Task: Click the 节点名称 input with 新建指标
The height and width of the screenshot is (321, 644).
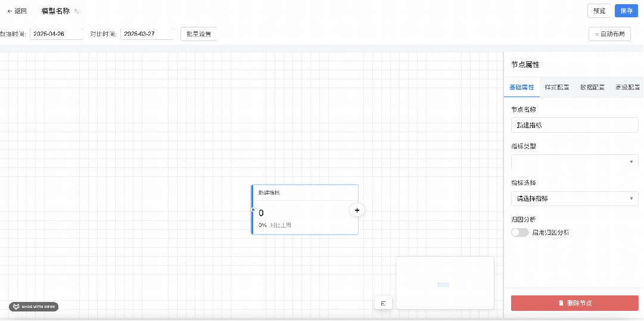Action: tap(574, 125)
